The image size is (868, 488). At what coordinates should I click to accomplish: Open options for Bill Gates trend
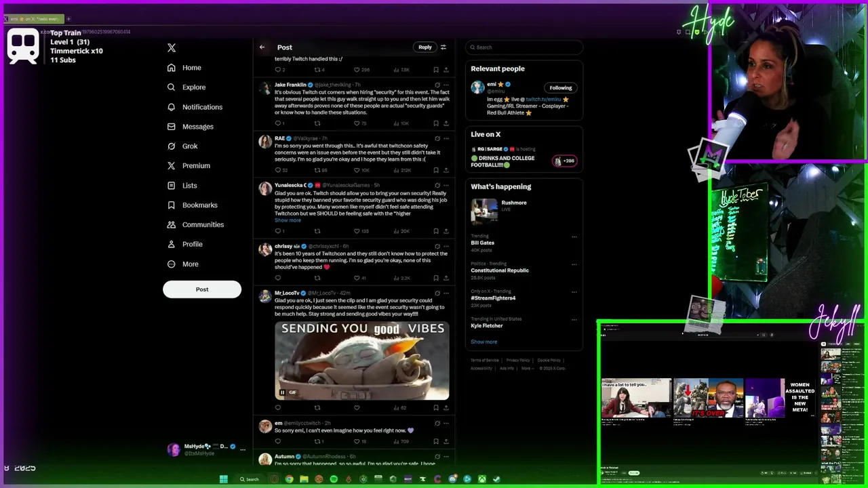tap(574, 237)
